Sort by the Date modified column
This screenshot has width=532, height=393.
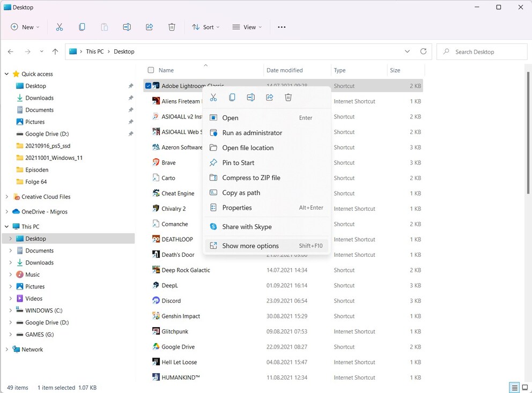284,70
